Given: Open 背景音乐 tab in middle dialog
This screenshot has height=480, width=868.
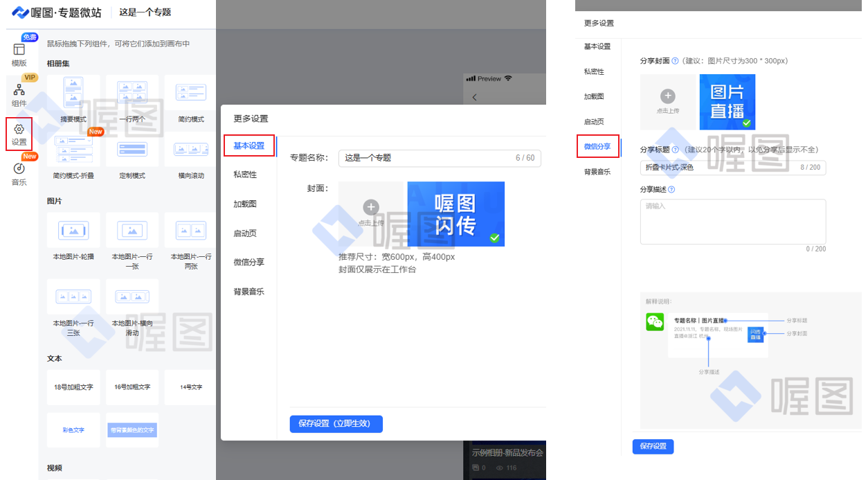Looking at the screenshot, I should (249, 292).
